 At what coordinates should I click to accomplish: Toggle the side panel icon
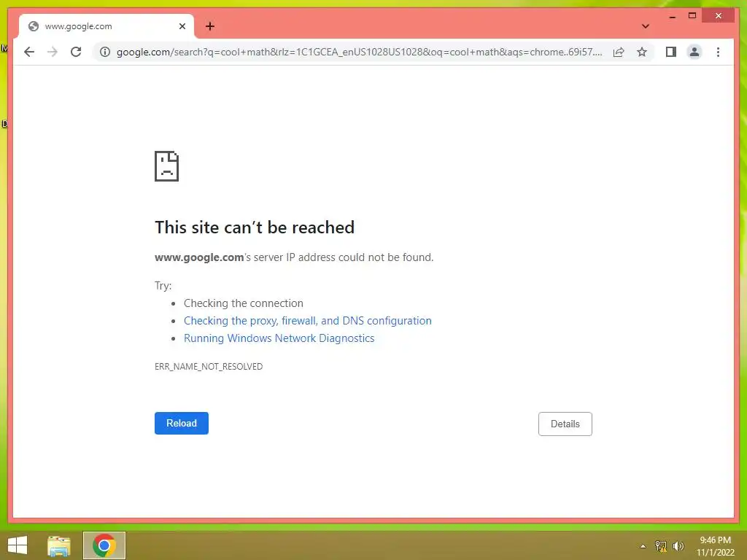(x=671, y=52)
